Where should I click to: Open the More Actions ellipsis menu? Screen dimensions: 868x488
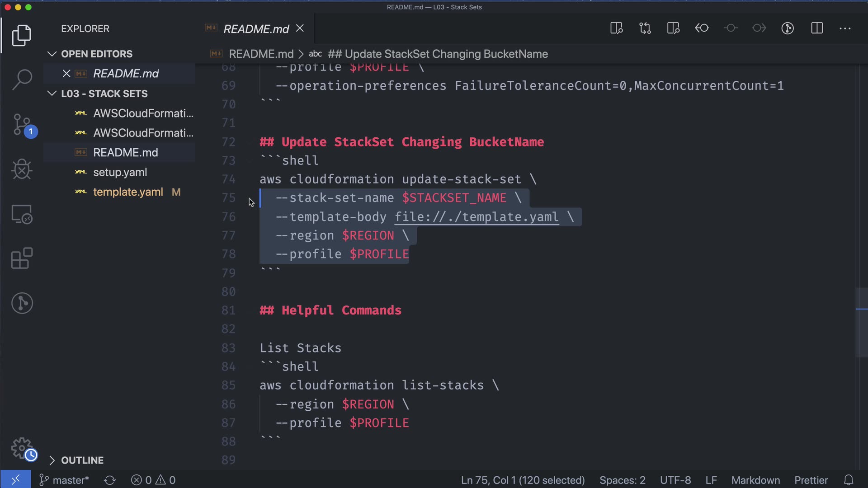[x=845, y=28]
